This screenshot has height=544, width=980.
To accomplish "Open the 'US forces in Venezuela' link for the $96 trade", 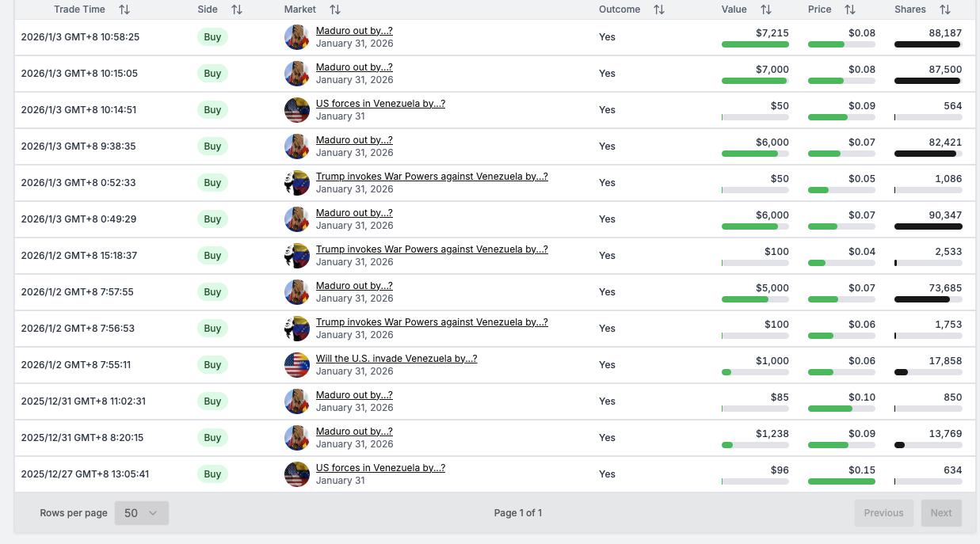I will [x=380, y=468].
